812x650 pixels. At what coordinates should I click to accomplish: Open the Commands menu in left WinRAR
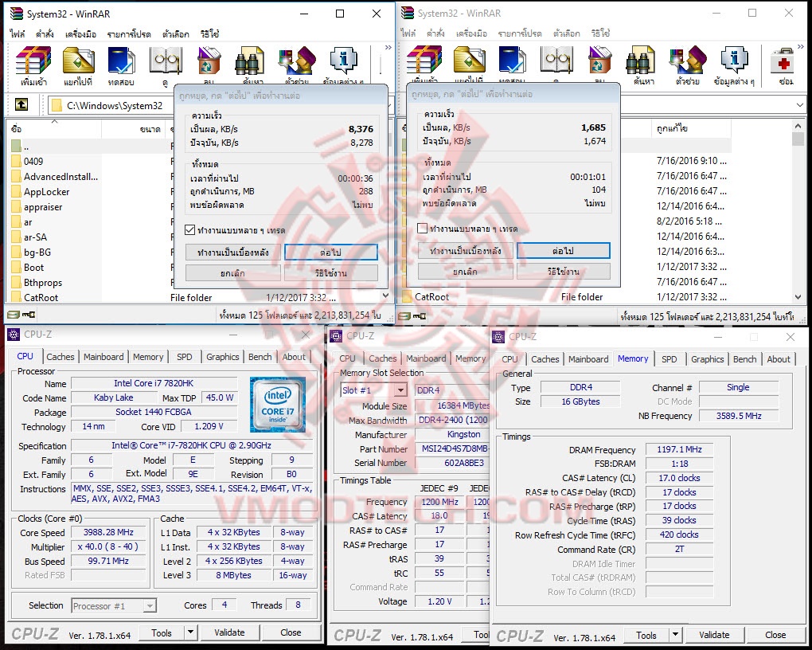tap(45, 34)
